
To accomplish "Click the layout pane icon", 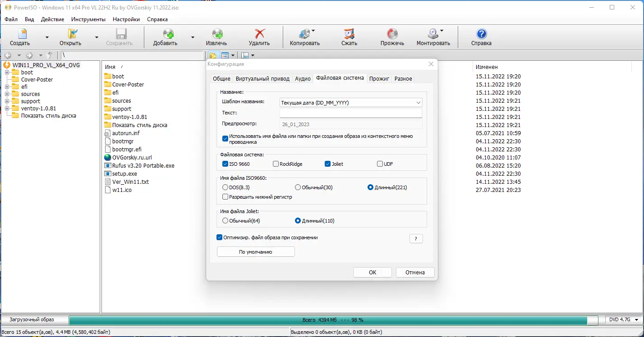I will pos(245,55).
